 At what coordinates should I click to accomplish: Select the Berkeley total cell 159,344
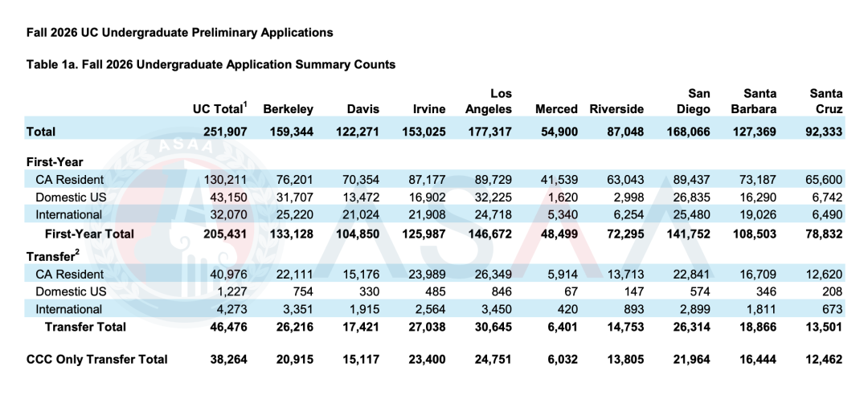click(289, 132)
